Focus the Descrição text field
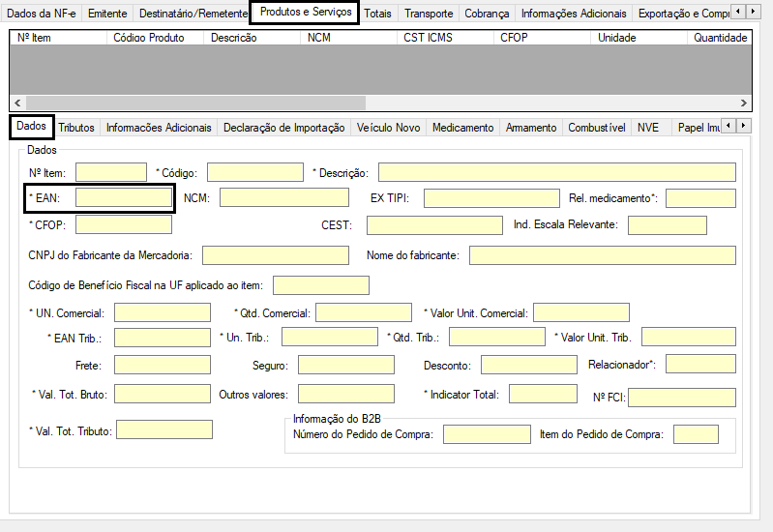Viewport: 773px width, 532px height. tap(557, 172)
